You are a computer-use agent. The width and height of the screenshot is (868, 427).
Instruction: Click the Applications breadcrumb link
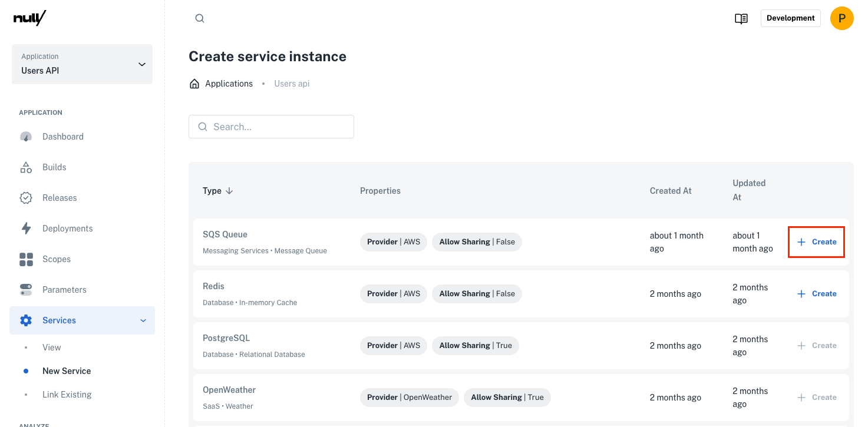(x=229, y=84)
